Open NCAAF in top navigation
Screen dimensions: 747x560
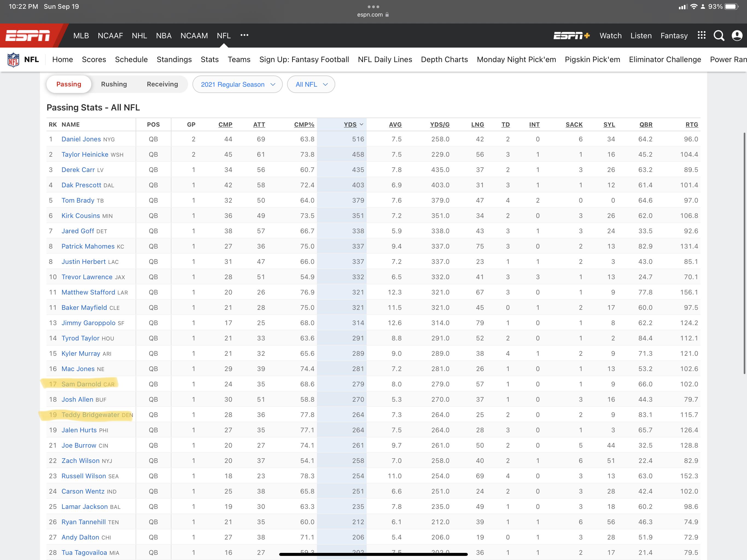[110, 36]
